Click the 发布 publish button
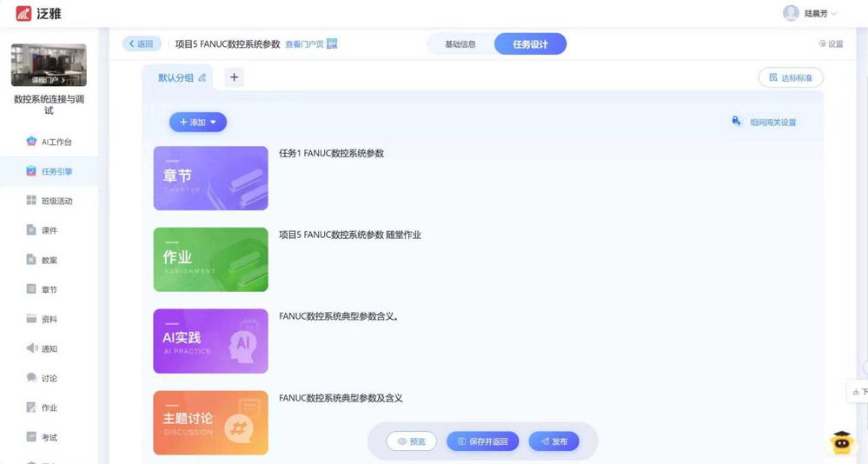 [553, 441]
